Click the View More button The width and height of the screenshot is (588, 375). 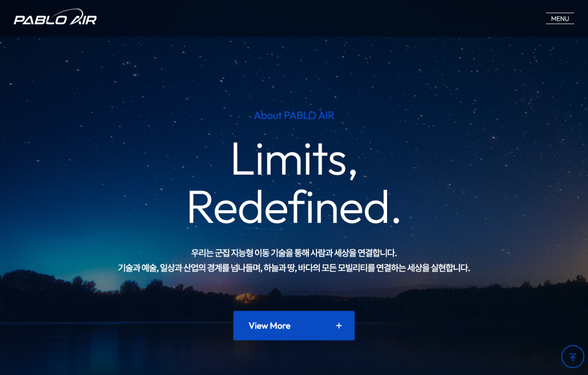293,326
